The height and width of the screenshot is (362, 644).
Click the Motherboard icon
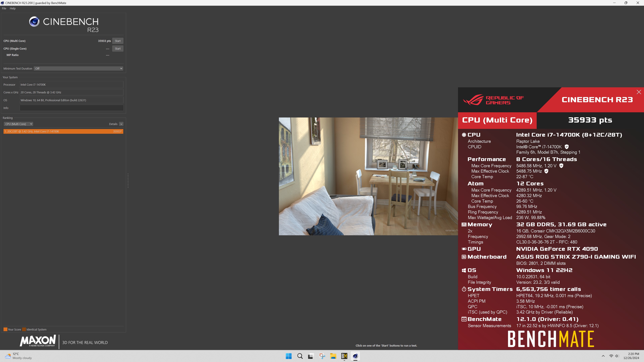coord(464,257)
